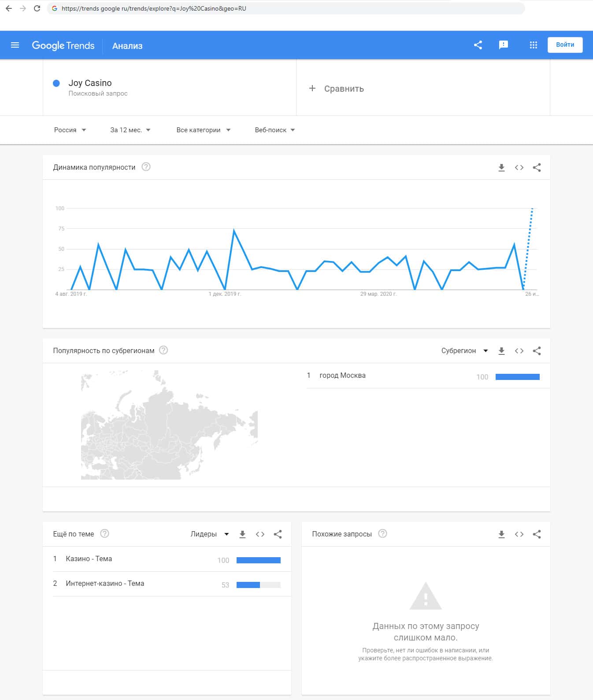Change the Веб-поиск search type

coord(274,130)
